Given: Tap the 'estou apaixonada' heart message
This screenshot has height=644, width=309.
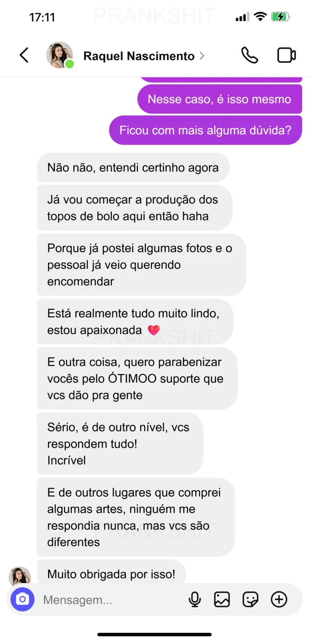Looking at the screenshot, I should (134, 322).
